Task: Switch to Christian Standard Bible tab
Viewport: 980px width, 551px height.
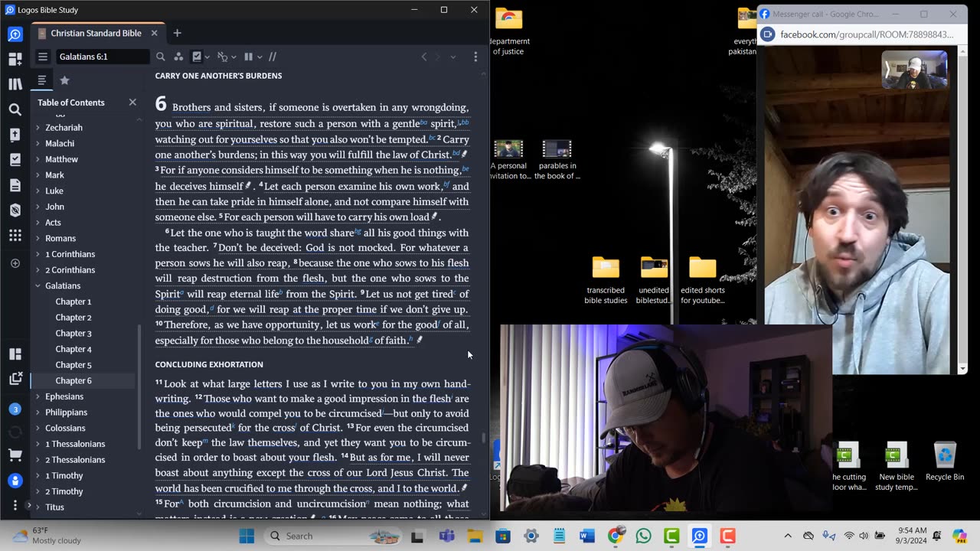Action: [96, 33]
